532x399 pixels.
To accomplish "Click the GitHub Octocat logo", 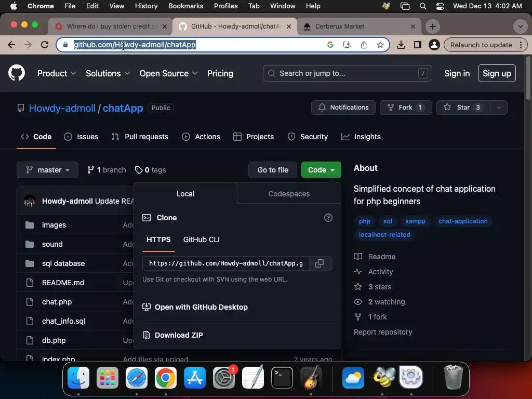I will [17, 73].
